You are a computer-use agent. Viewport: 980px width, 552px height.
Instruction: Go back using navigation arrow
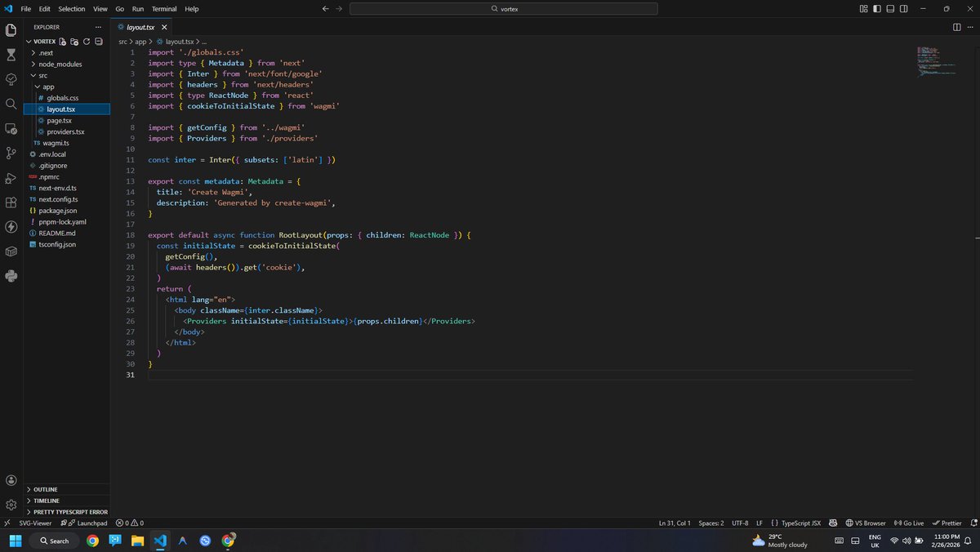click(x=326, y=8)
